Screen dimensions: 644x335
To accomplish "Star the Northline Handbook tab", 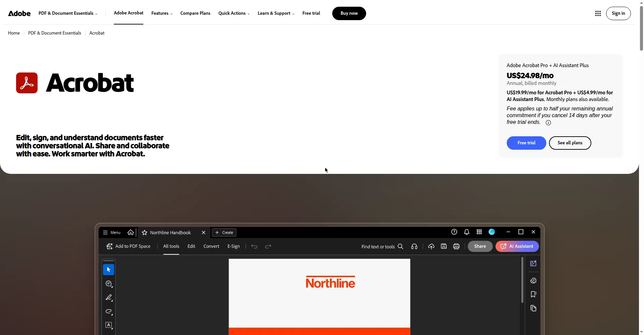I will point(145,233).
